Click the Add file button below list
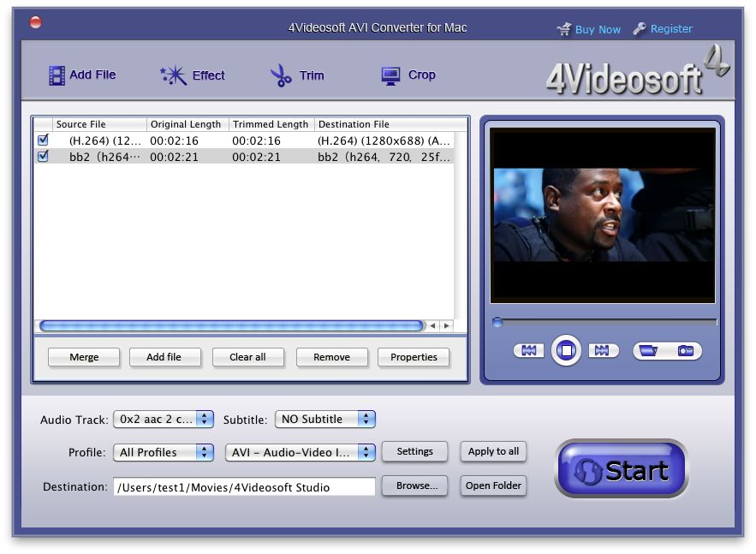Viewport: 756px width, 554px height. click(164, 357)
